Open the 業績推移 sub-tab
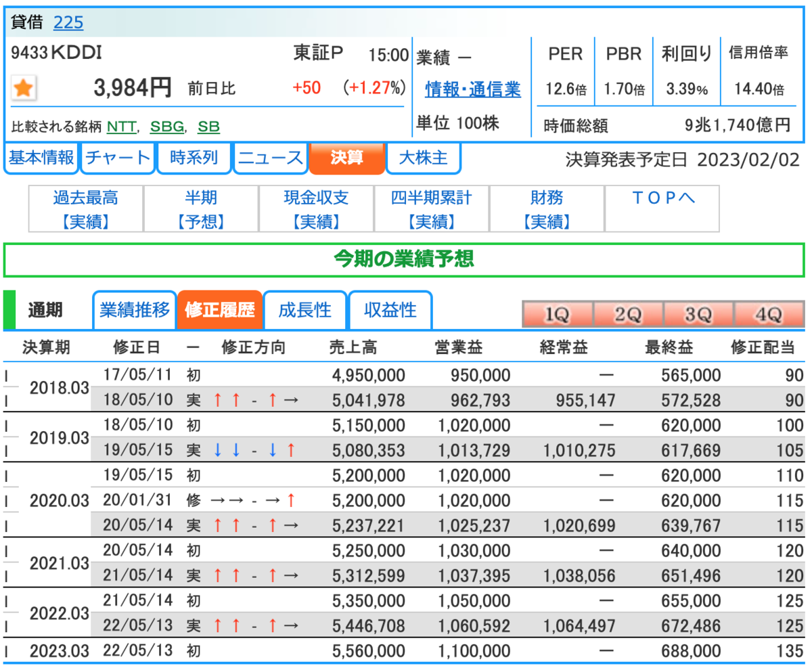The image size is (812, 668). (x=135, y=310)
